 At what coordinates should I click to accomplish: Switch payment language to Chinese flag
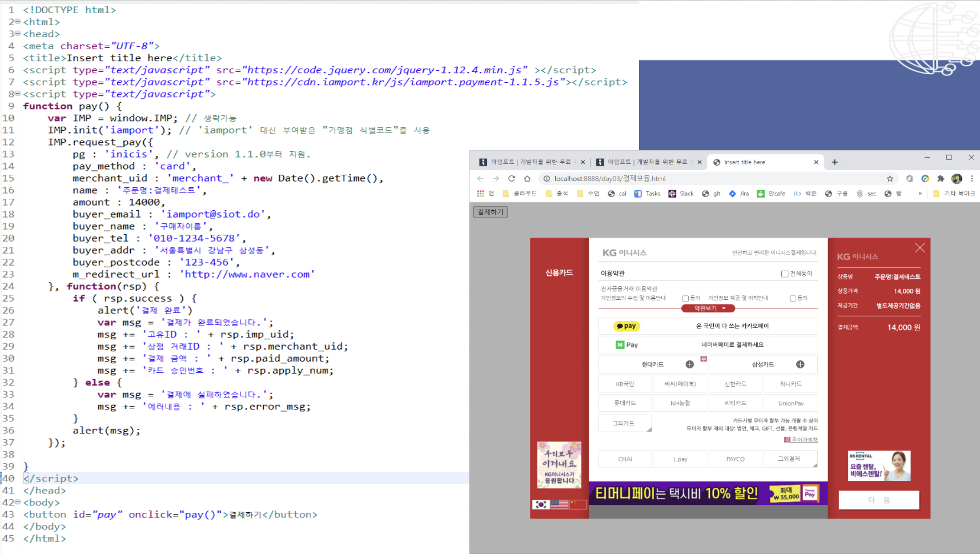click(578, 504)
